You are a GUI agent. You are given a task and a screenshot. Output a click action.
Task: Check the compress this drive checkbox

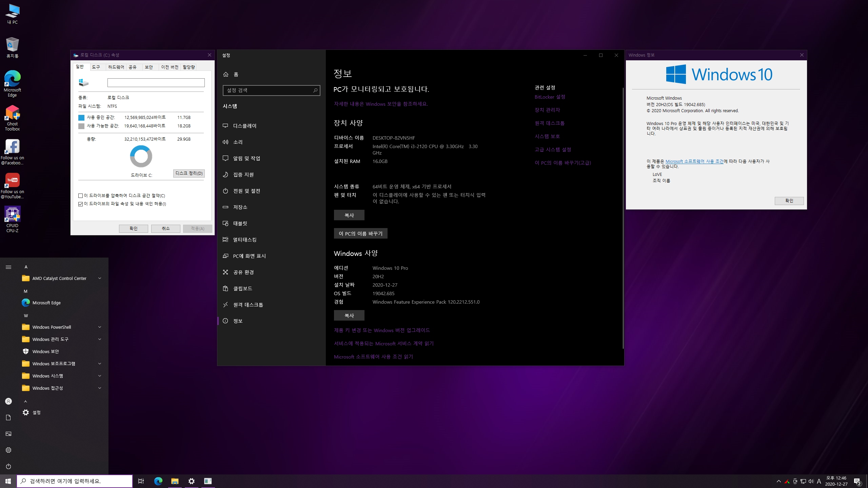point(81,196)
